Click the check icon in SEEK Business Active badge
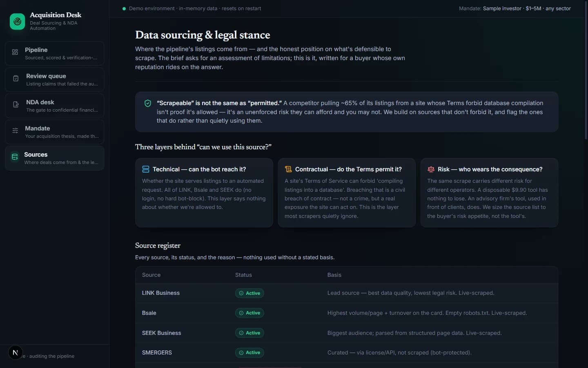This screenshot has width=588, height=368. tap(241, 333)
